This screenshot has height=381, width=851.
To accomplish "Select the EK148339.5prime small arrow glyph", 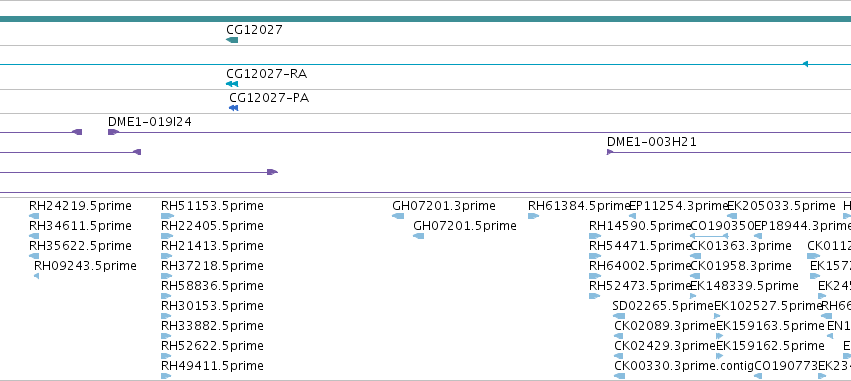I will 693,296.
